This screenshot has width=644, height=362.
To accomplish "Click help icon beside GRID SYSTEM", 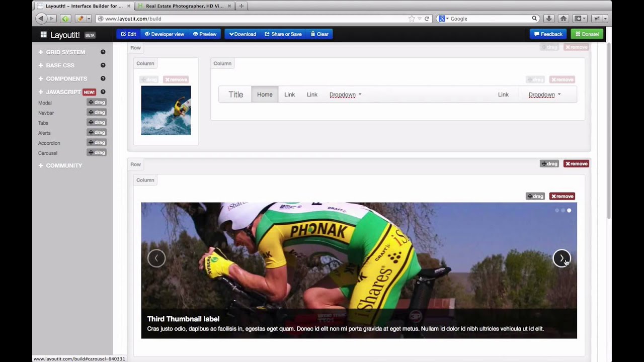I will coord(103,52).
